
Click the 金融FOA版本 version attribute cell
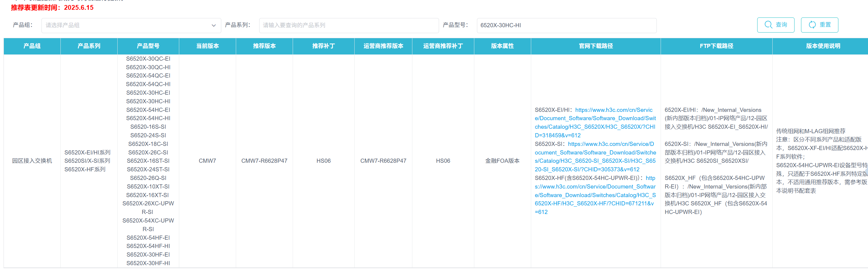click(502, 161)
